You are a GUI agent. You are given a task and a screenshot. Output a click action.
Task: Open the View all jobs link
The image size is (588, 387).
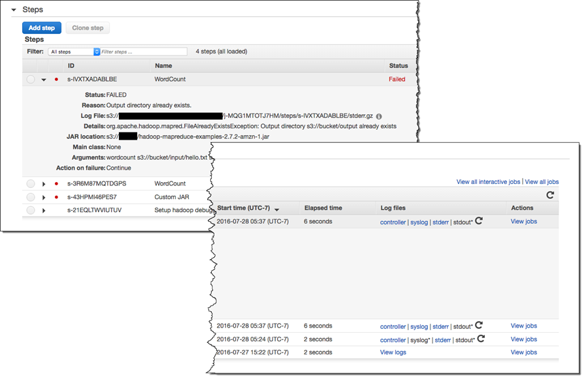click(542, 182)
